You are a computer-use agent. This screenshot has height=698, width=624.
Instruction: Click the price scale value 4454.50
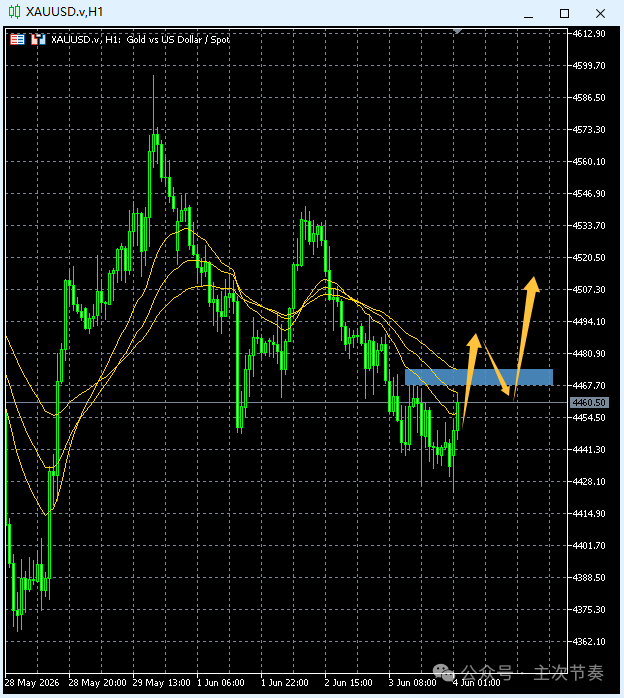(x=589, y=418)
